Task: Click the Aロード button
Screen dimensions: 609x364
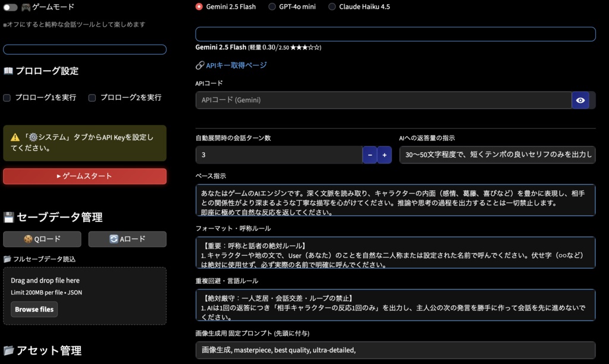Action: (x=127, y=239)
